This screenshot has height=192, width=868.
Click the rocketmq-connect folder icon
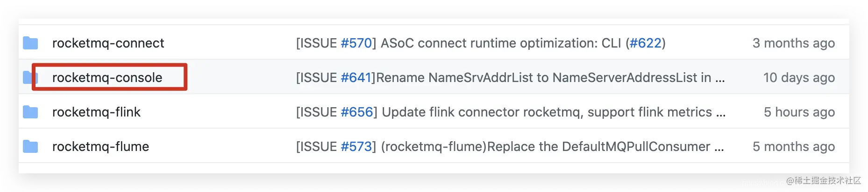[x=30, y=43]
